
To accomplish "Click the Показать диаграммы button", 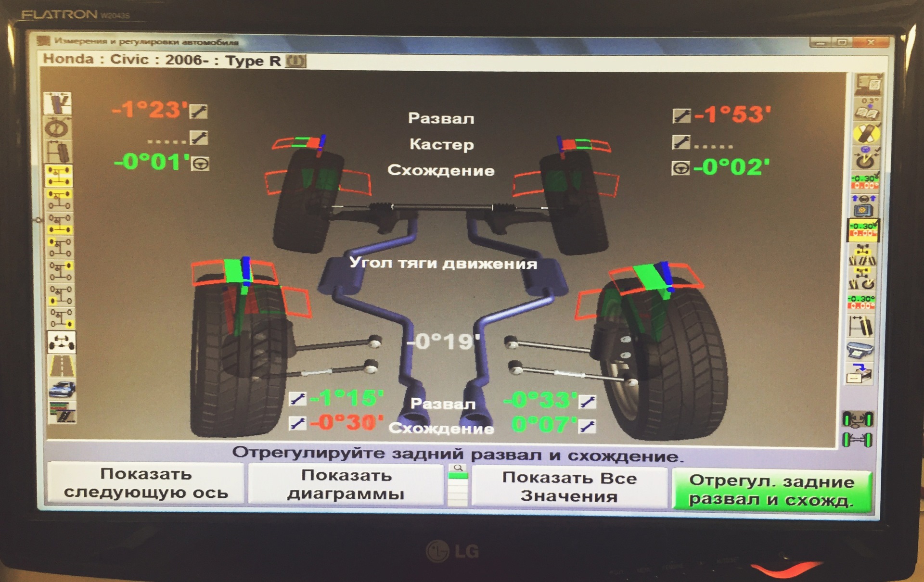I will [x=346, y=484].
